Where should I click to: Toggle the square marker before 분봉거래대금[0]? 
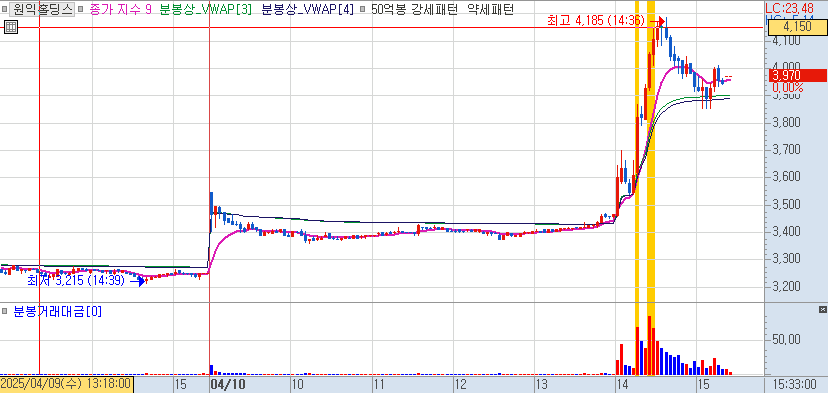(5, 312)
